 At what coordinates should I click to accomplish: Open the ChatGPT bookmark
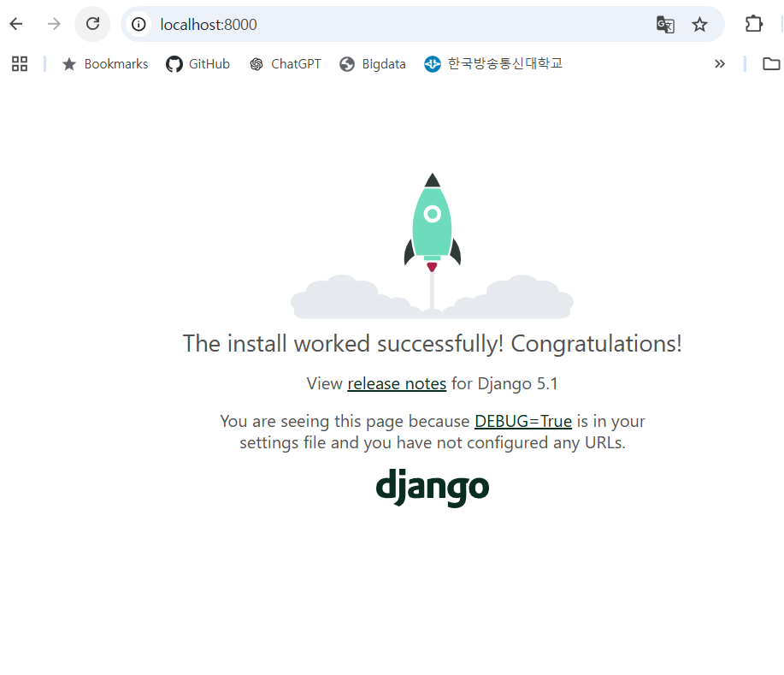click(x=286, y=64)
